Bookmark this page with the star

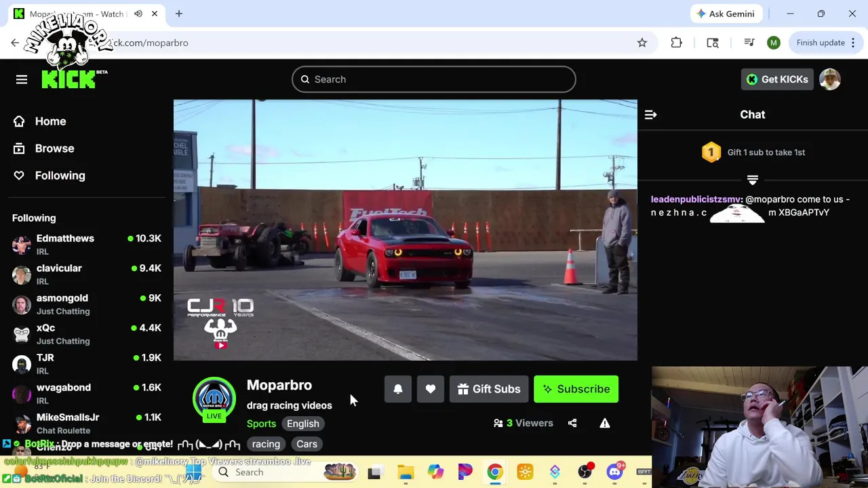click(x=642, y=43)
